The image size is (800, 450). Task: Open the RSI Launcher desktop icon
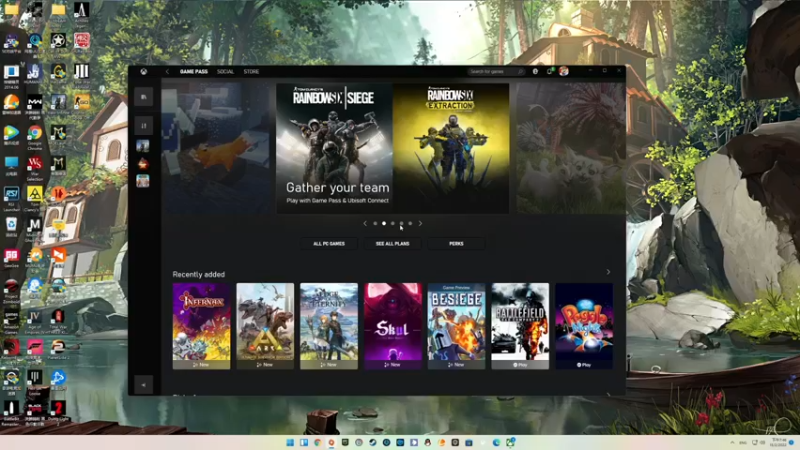(11, 198)
